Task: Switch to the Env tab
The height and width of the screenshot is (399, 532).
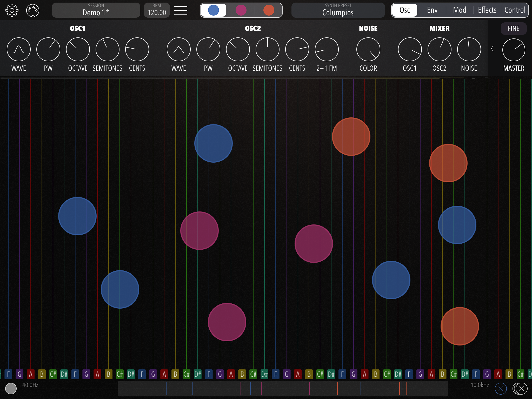Action: pos(432,10)
